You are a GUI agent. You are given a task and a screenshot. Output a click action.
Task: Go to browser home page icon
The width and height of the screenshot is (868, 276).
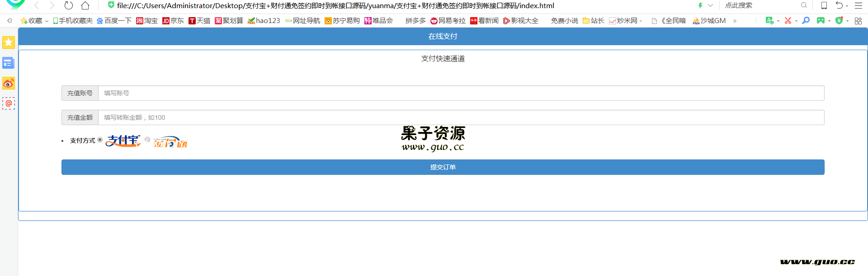(x=85, y=5)
